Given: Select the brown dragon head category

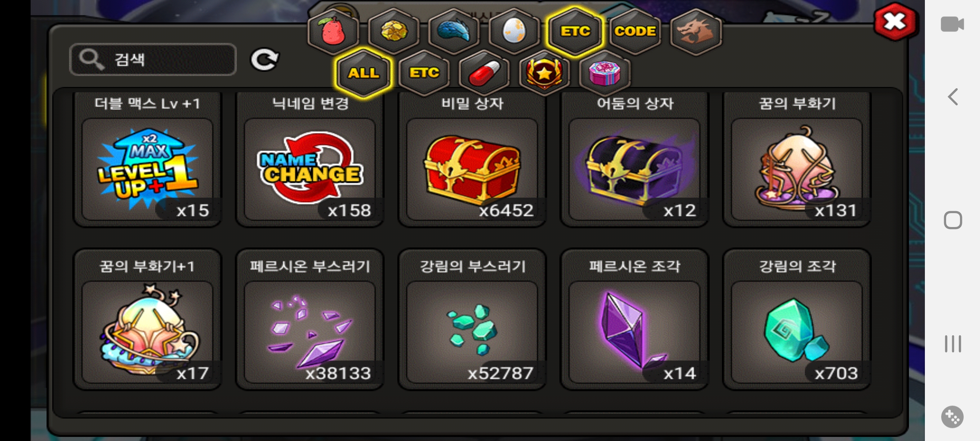Looking at the screenshot, I should [x=696, y=31].
